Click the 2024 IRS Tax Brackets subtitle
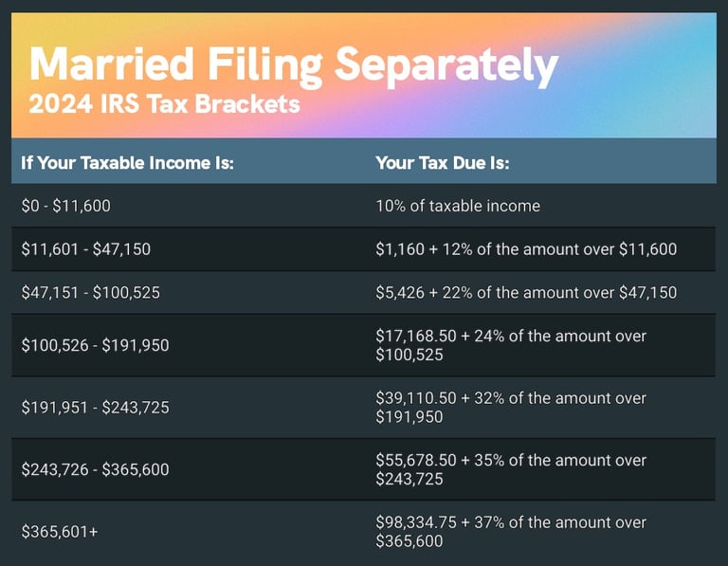The width and height of the screenshot is (728, 566). point(164,103)
